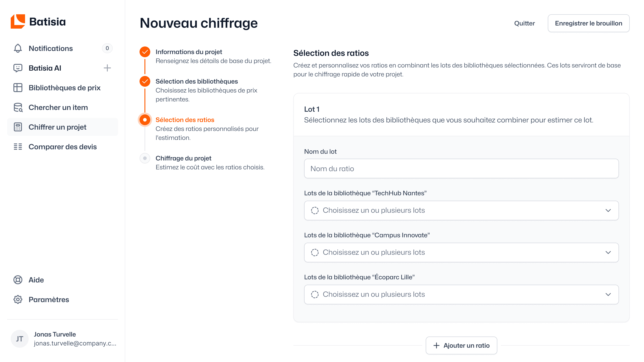Open the Campus Innovate lots dropdown
The height and width of the screenshot is (362, 644).
tap(461, 252)
